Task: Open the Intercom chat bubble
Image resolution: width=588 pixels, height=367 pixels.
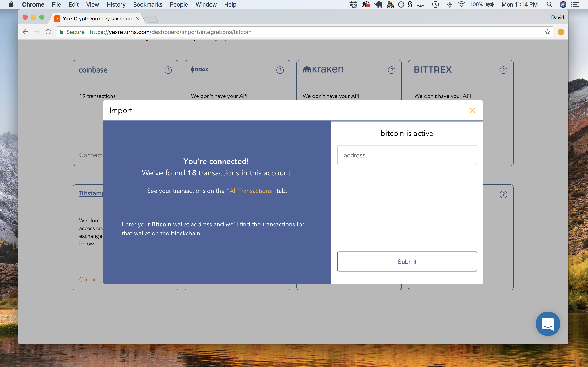Action: tap(548, 324)
